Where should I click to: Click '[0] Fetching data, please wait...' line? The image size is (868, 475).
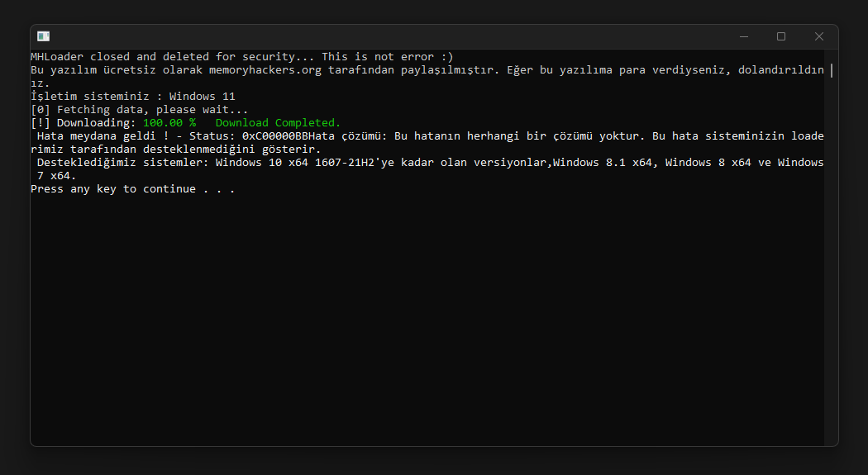(x=140, y=110)
